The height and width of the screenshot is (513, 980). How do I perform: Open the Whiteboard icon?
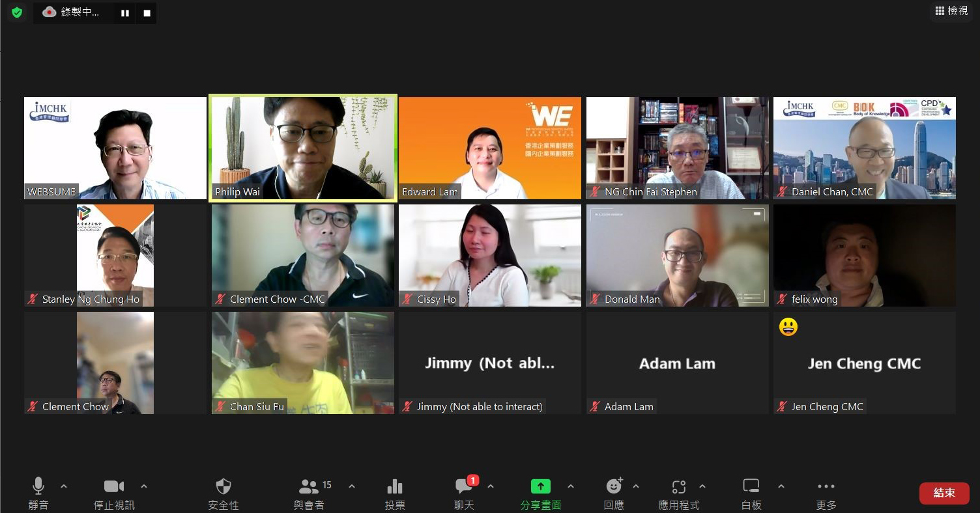click(751, 486)
